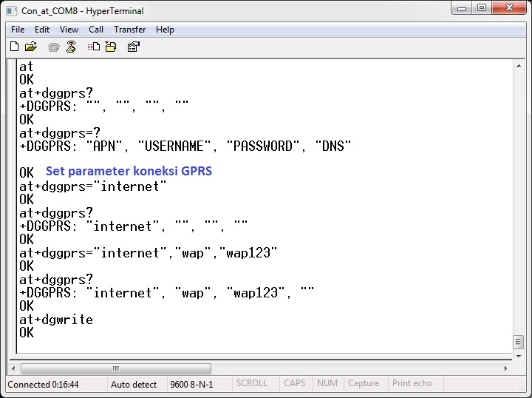
Task: Click the New connection toolbar icon
Action: click(14, 47)
